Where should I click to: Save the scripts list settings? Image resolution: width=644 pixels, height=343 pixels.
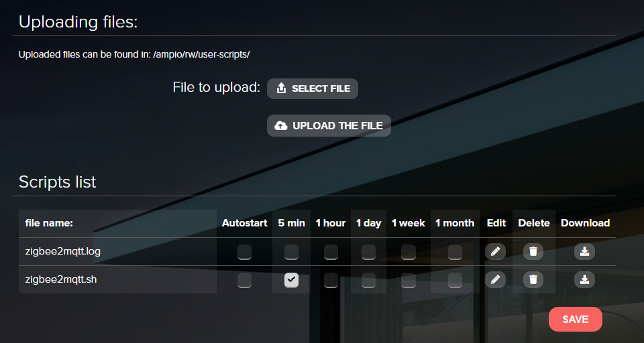tap(575, 320)
